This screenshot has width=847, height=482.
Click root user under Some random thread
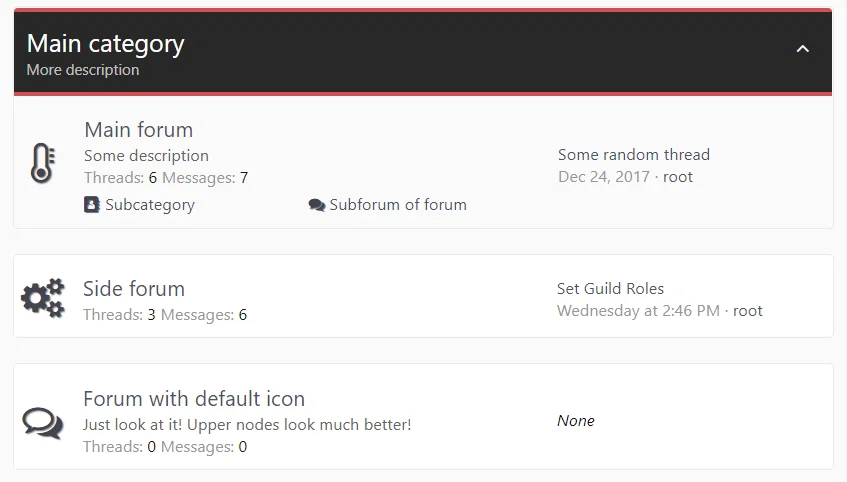678,177
